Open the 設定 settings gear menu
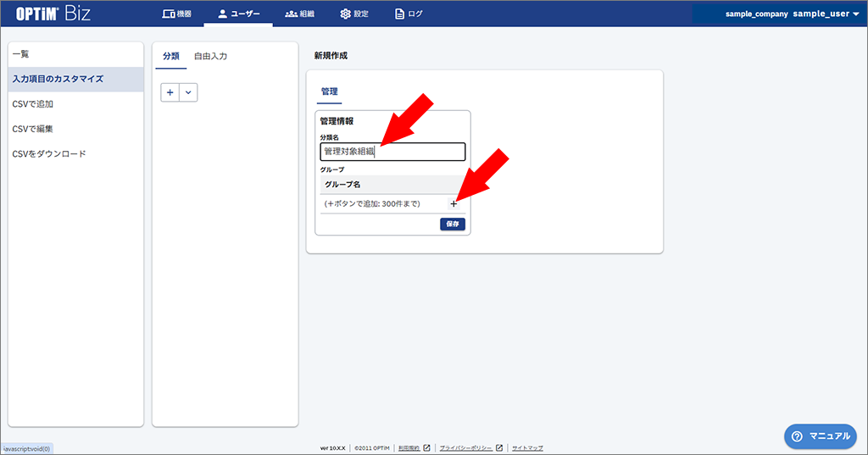The height and width of the screenshot is (455, 868). pyautogui.click(x=353, y=14)
